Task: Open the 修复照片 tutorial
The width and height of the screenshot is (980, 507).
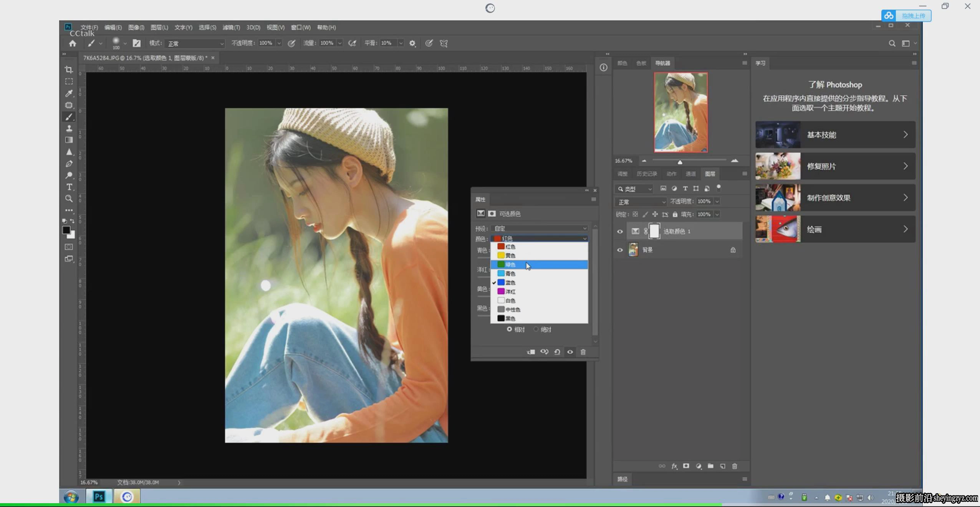Action: pyautogui.click(x=835, y=166)
